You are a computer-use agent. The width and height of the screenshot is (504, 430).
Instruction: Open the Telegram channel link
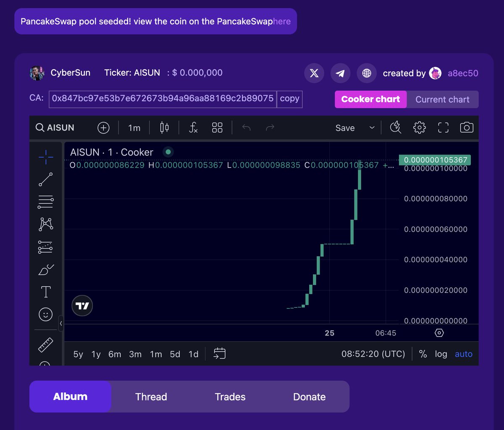(340, 73)
